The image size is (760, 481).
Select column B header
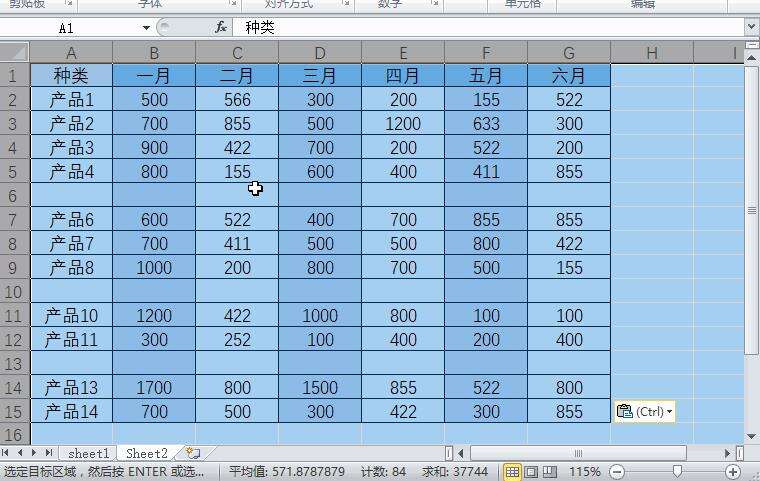pos(154,52)
